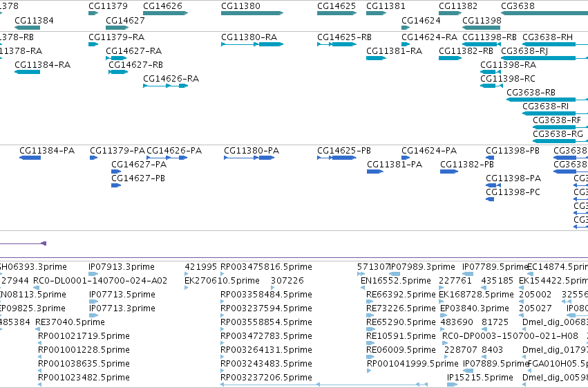588x388 pixels.
Task: Click protein CG14627-PA
Action: click(x=139, y=165)
